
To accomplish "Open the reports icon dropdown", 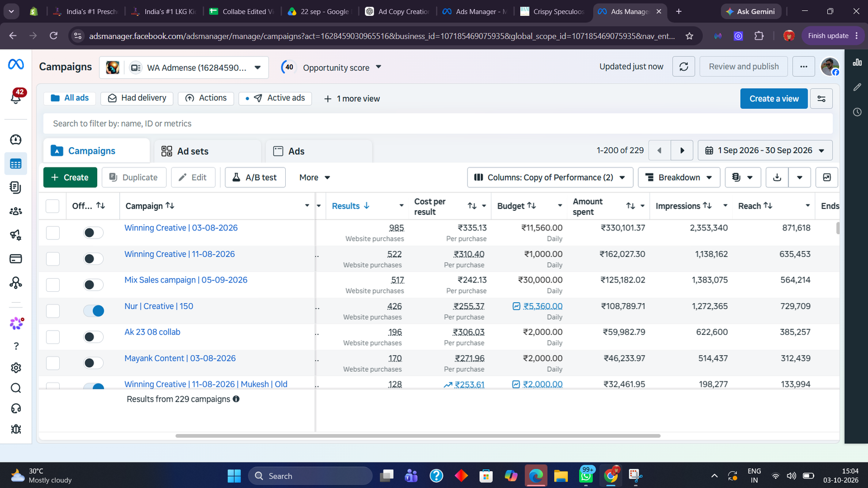I will tap(743, 178).
